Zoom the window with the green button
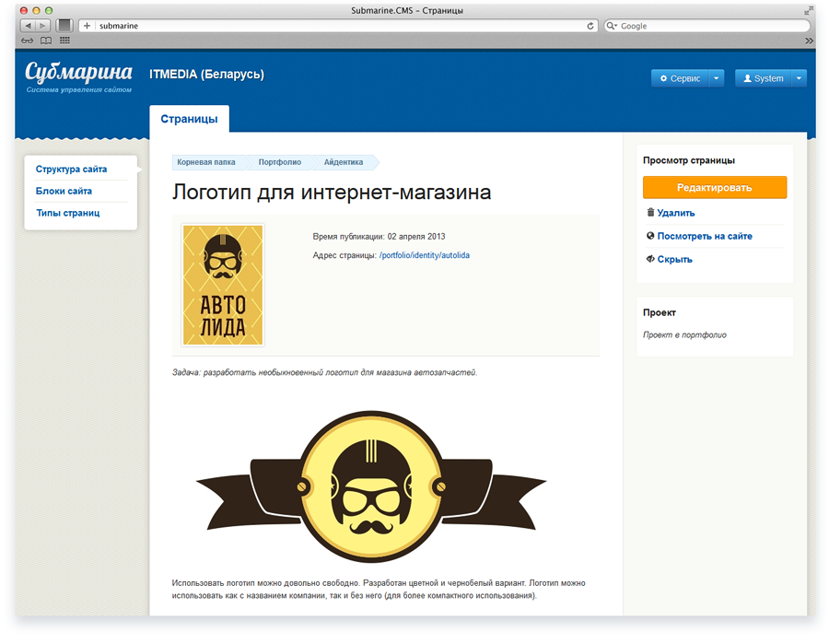The image size is (829, 644). 49,10
